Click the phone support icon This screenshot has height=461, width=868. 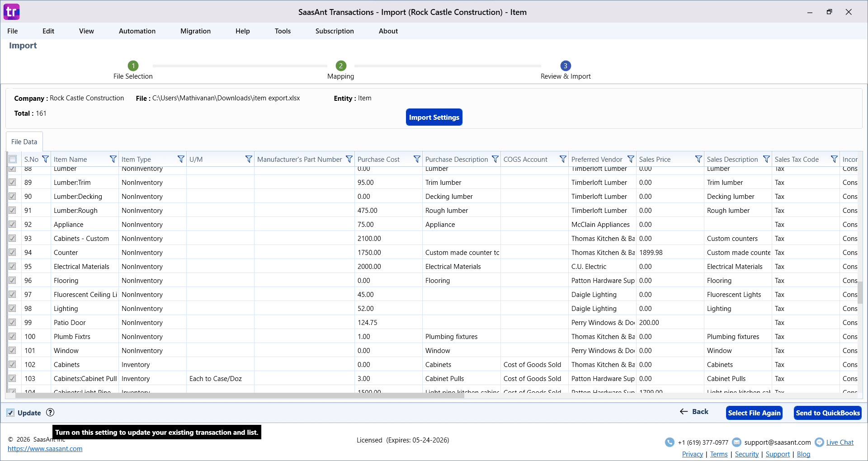670,442
